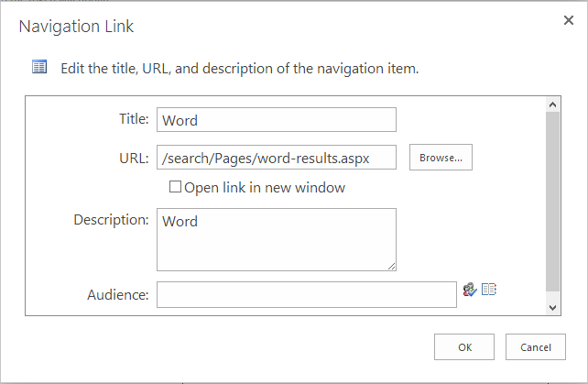Click the 'Title:' label

[x=134, y=119]
